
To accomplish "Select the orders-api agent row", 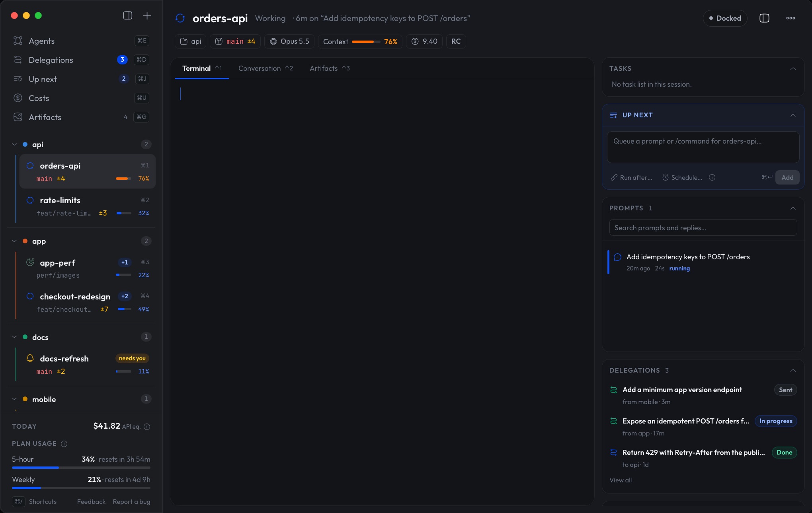I will 88,171.
